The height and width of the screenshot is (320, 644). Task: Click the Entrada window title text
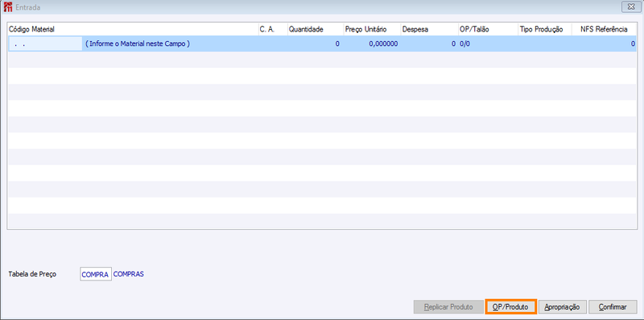28,7
